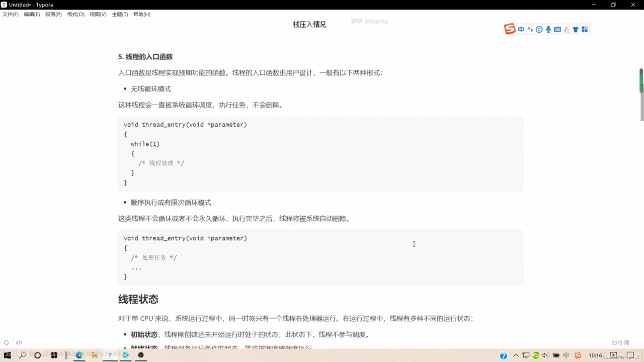Screen dimensions: 644x362
Task: Open the skin (shirt) icon on Sogou bar
Action: pyautogui.click(x=576, y=29)
